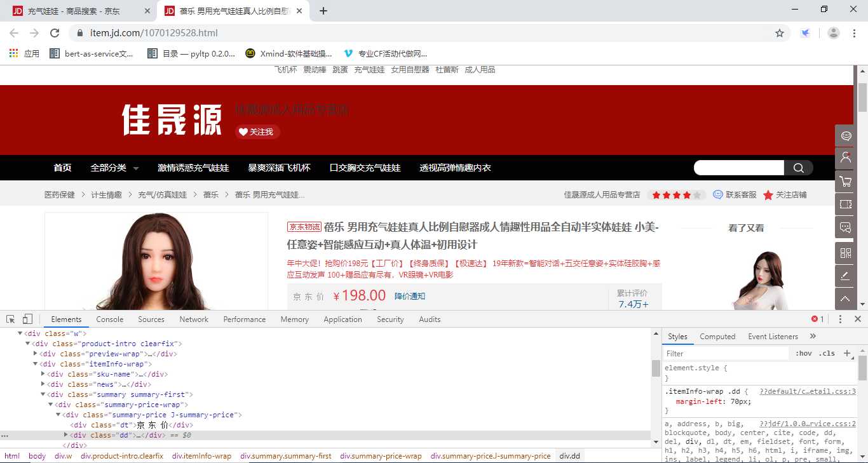This screenshot has height=463, width=868.
Task: Click the blue bird extension icon
Action: [805, 33]
